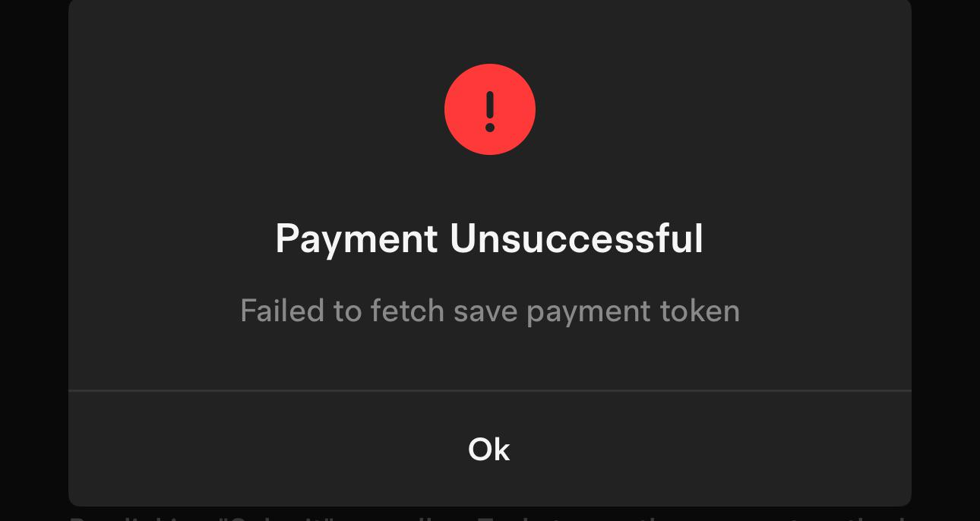The height and width of the screenshot is (521, 980).
Task: Click the word "Unsuccessful" in the title
Action: [x=577, y=238]
